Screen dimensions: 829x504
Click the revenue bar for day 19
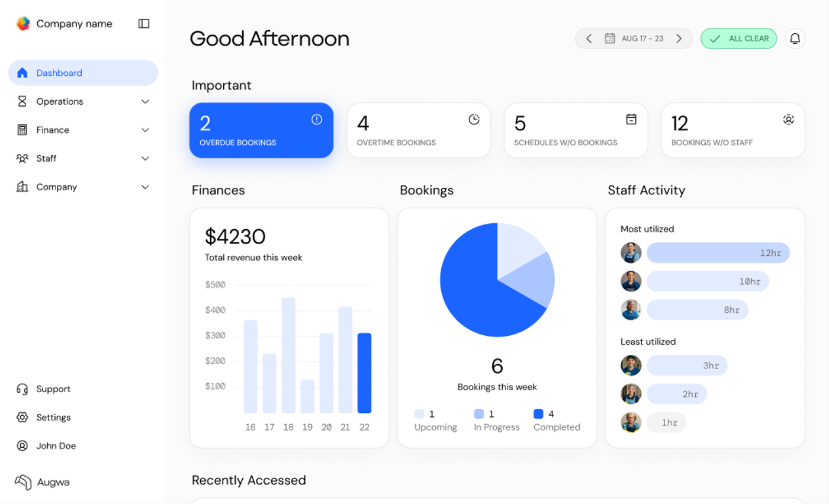pos(307,396)
